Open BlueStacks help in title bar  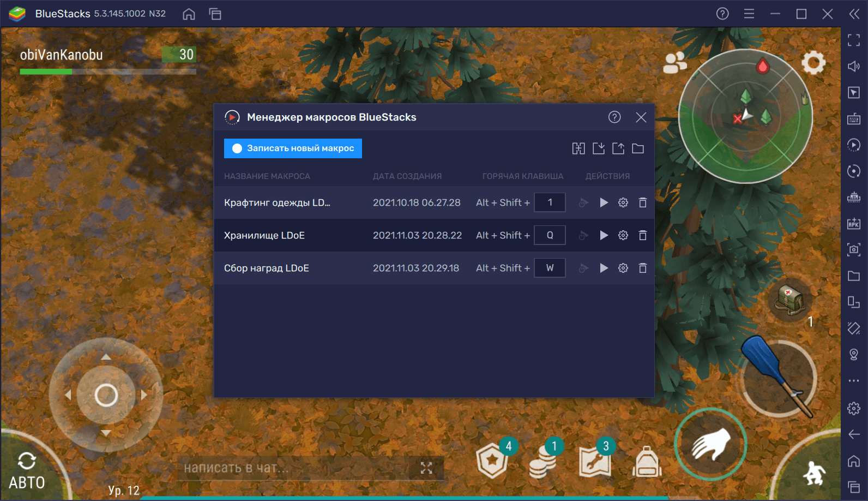(722, 14)
